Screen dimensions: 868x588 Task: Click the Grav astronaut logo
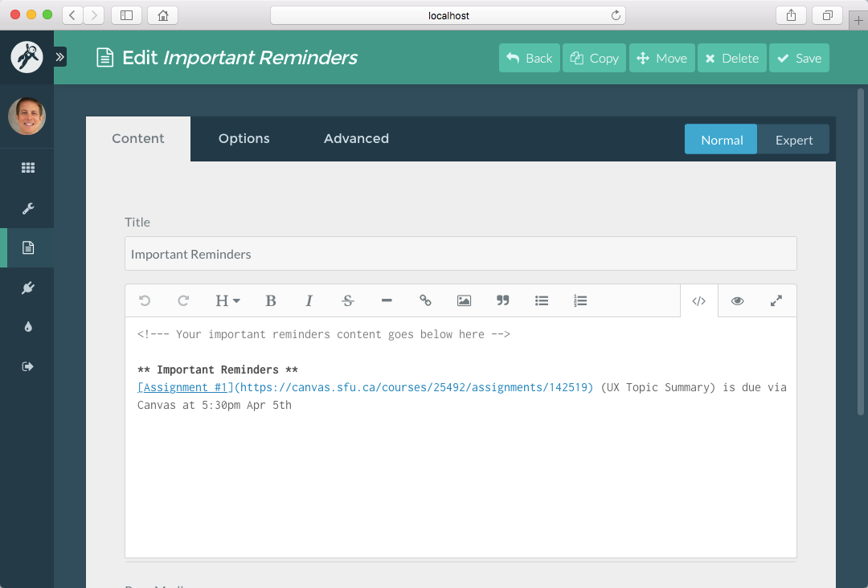pyautogui.click(x=27, y=57)
